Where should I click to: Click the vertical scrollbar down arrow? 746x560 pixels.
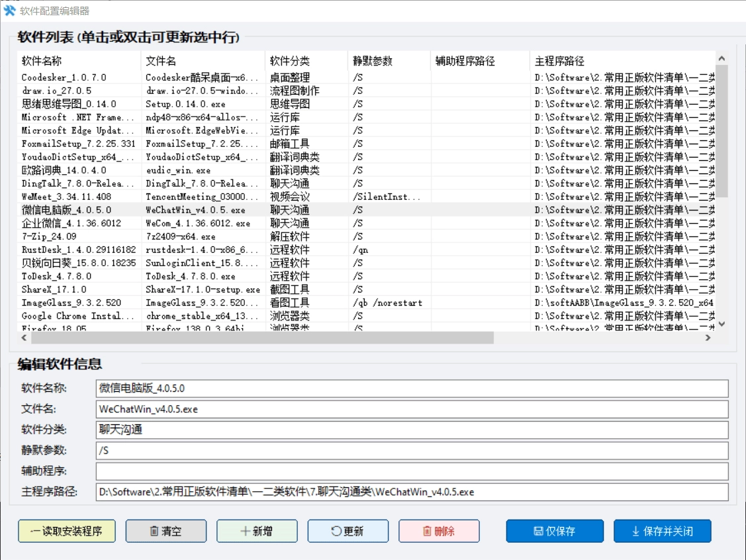(722, 324)
